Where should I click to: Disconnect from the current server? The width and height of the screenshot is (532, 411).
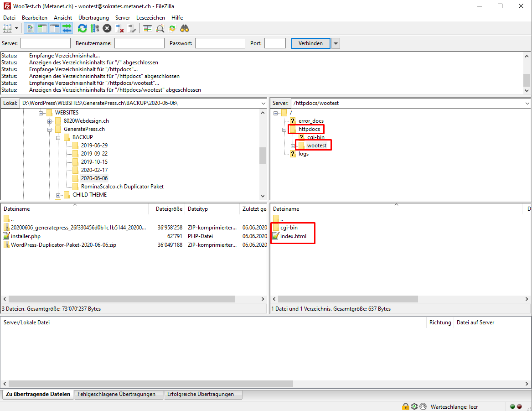click(119, 28)
